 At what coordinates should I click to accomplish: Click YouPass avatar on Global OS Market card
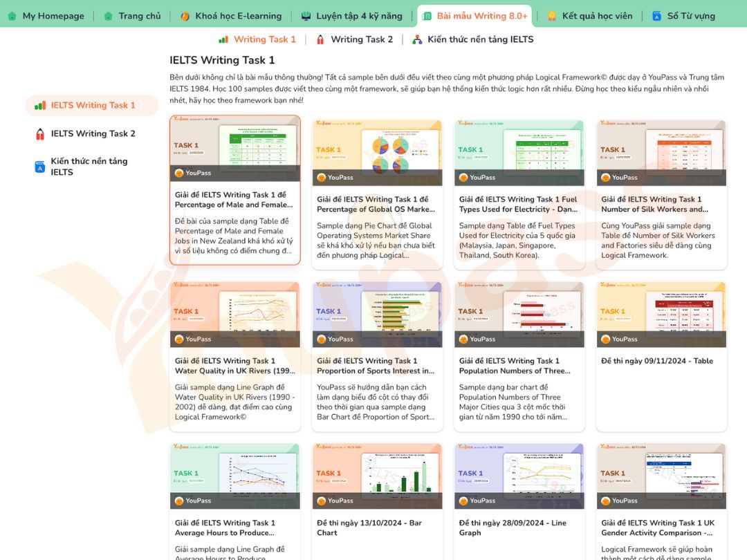(x=322, y=178)
